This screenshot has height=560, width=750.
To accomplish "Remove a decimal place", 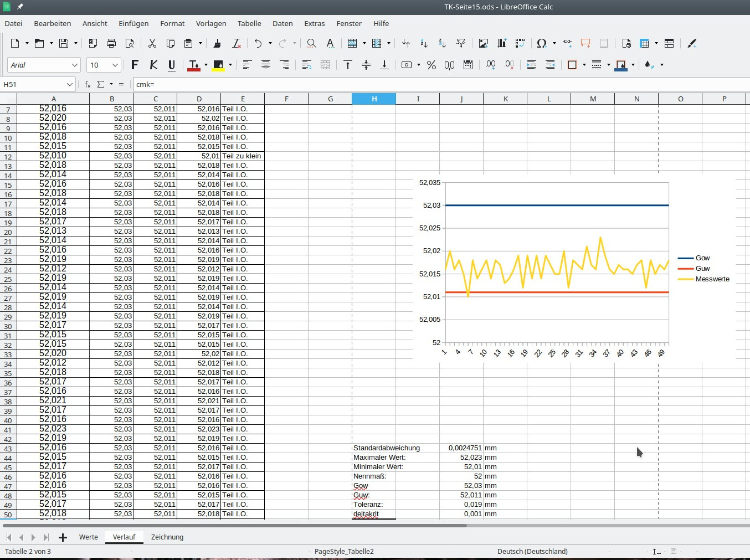I will [510, 65].
